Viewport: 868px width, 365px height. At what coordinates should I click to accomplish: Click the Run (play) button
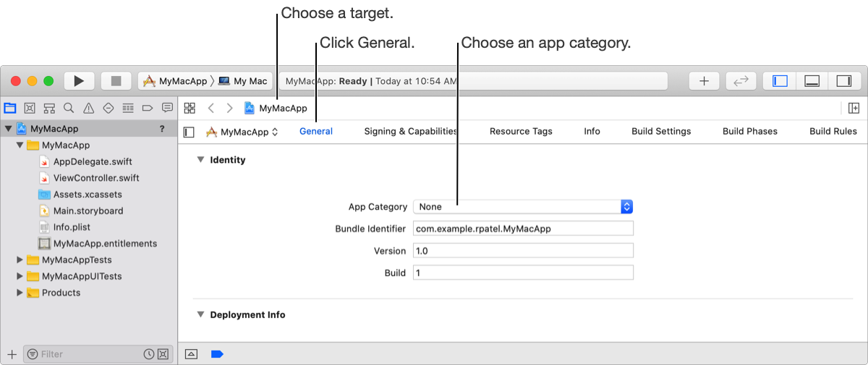tap(80, 81)
